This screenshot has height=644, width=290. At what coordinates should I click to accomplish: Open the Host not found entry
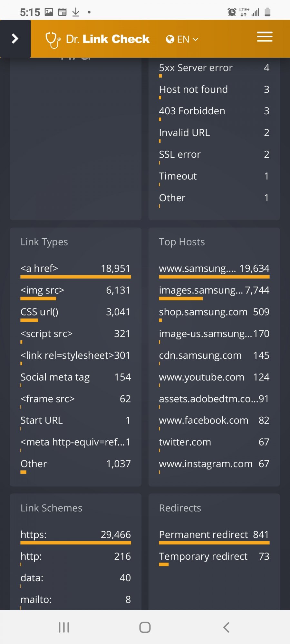point(214,91)
